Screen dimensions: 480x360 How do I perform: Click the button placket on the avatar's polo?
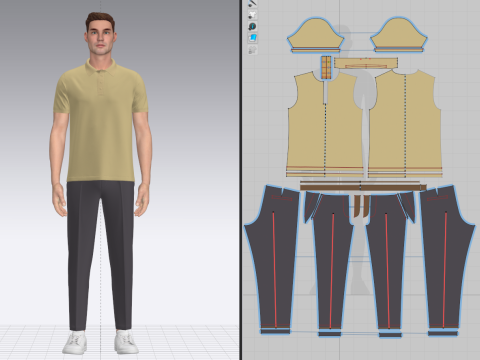click(x=100, y=84)
